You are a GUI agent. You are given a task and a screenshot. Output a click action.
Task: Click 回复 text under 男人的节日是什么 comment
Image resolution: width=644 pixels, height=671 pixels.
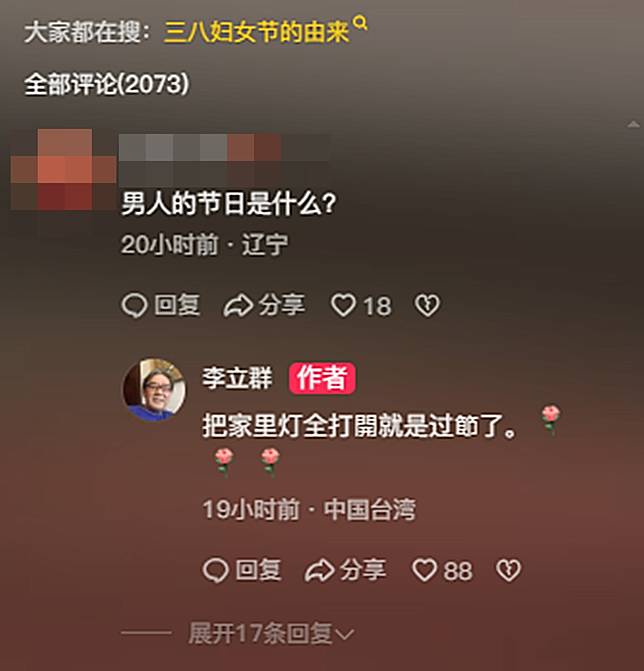(177, 305)
